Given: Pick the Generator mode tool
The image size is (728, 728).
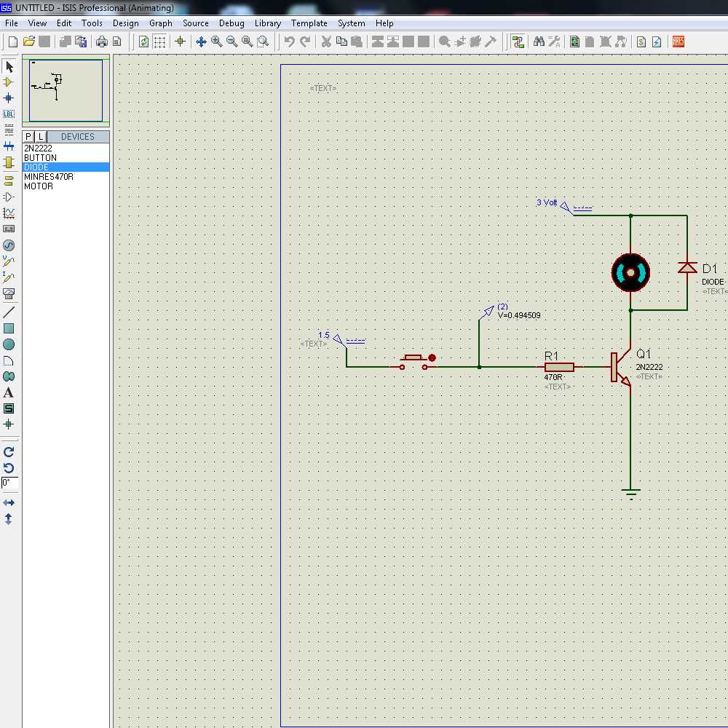Looking at the screenshot, I should coord(9,245).
